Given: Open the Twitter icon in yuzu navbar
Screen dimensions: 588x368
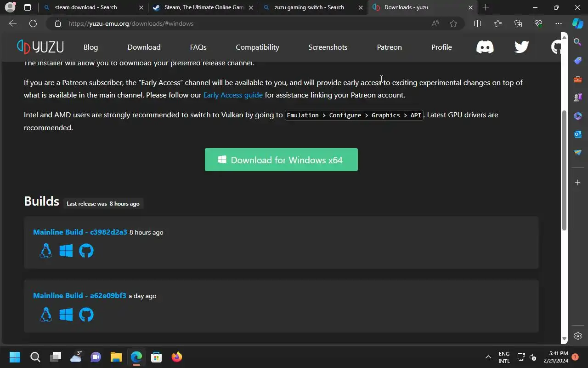Looking at the screenshot, I should (x=521, y=47).
